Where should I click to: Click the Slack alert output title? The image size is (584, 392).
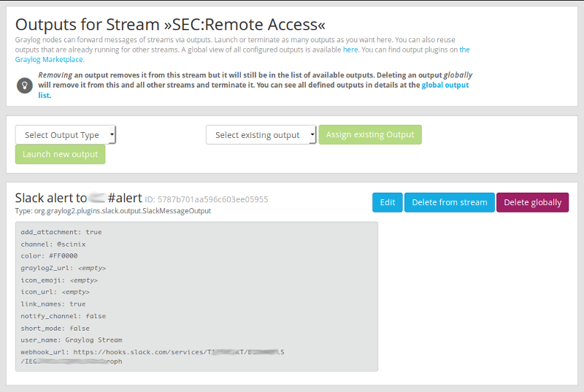pos(78,199)
